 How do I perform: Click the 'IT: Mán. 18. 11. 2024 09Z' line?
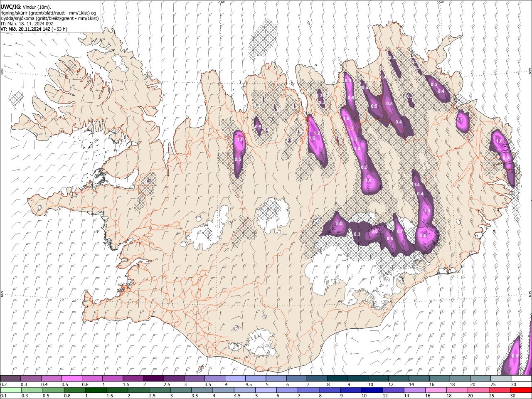(x=27, y=24)
